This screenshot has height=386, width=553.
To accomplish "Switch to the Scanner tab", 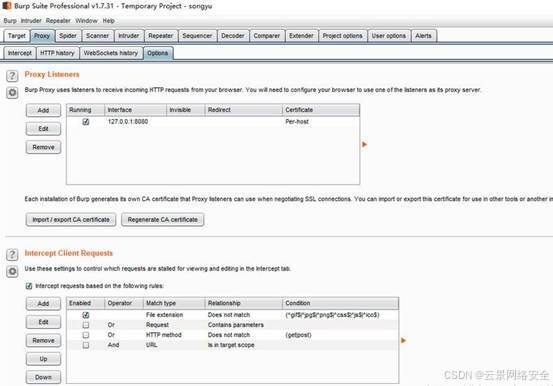I will (97, 36).
